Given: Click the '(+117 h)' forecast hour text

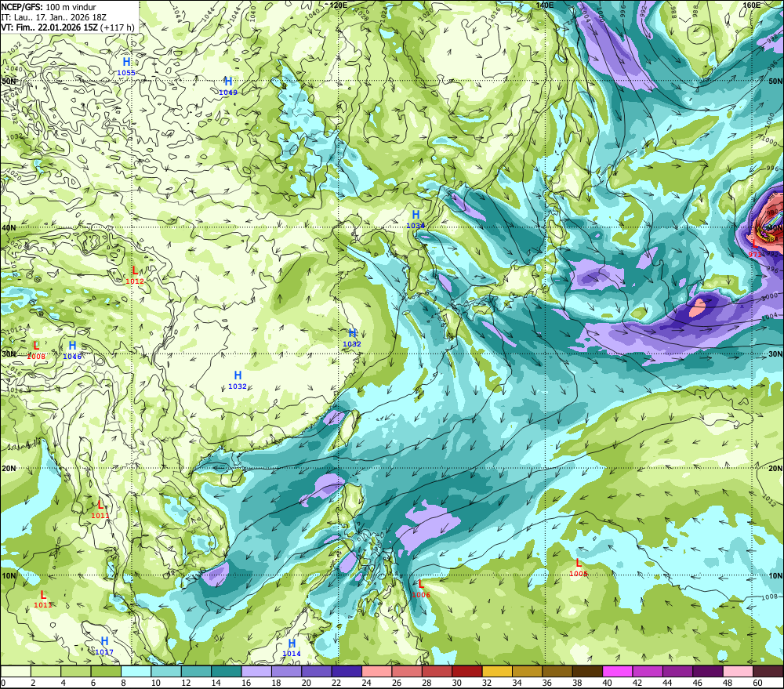Looking at the screenshot, I should [x=118, y=27].
